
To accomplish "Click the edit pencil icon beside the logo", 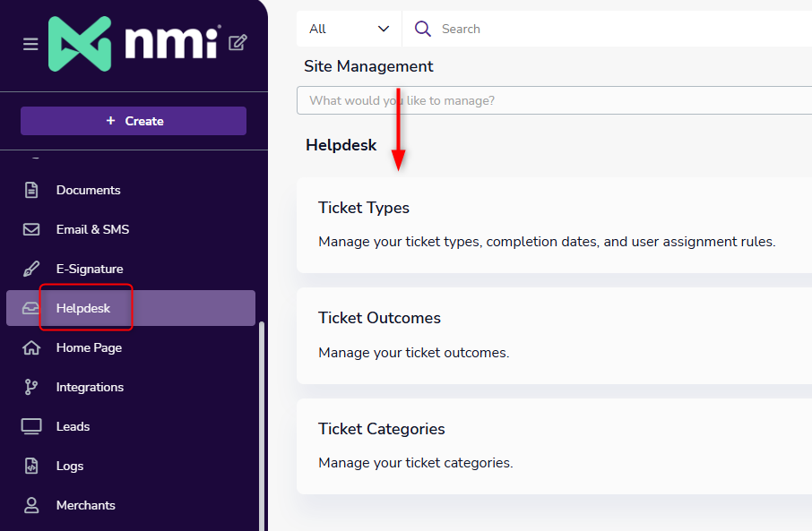I will click(238, 42).
